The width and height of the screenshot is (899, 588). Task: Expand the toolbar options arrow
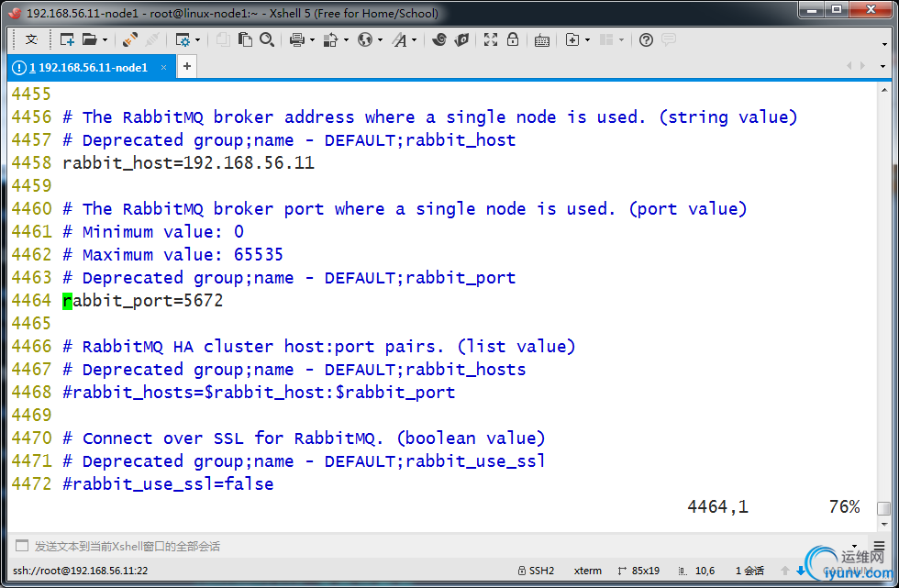[x=884, y=44]
